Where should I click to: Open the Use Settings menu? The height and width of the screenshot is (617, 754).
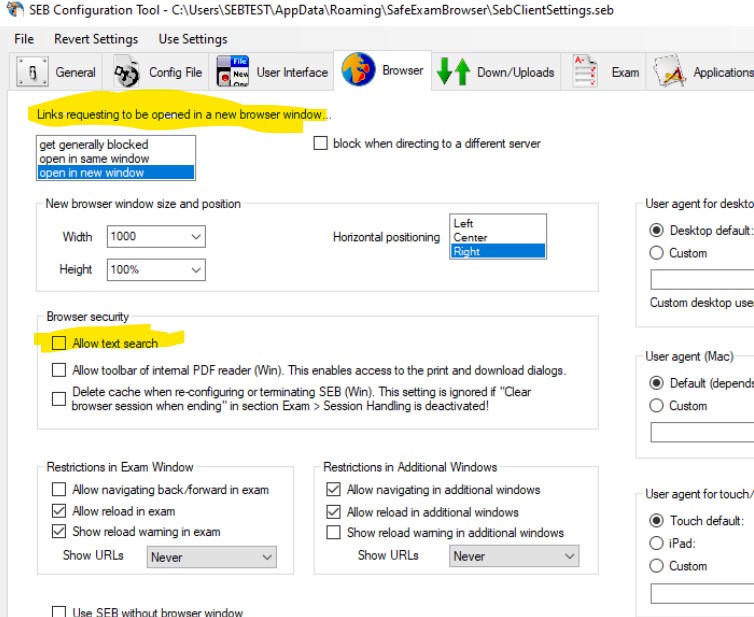point(193,39)
